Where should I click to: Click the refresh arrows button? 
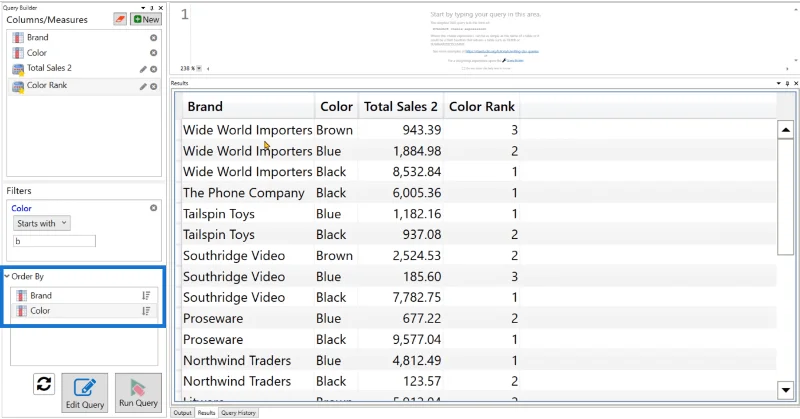click(44, 384)
